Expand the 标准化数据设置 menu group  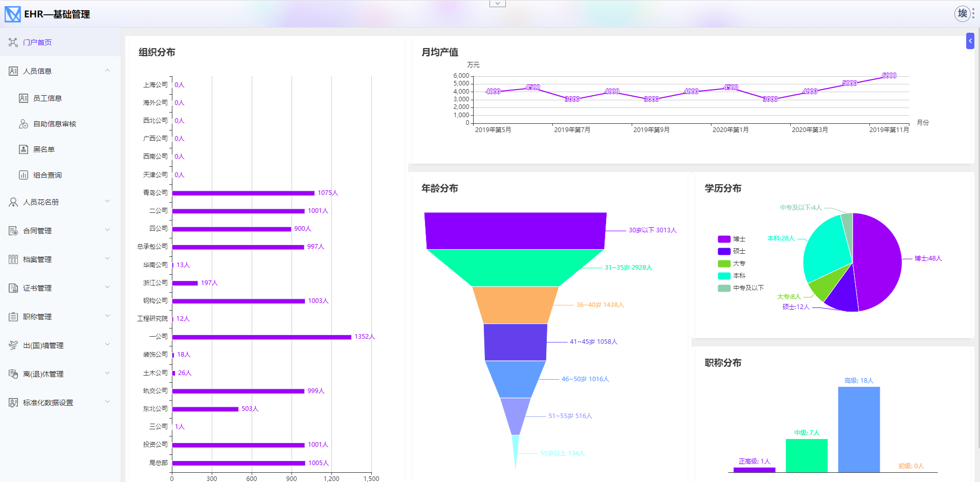tap(107, 402)
